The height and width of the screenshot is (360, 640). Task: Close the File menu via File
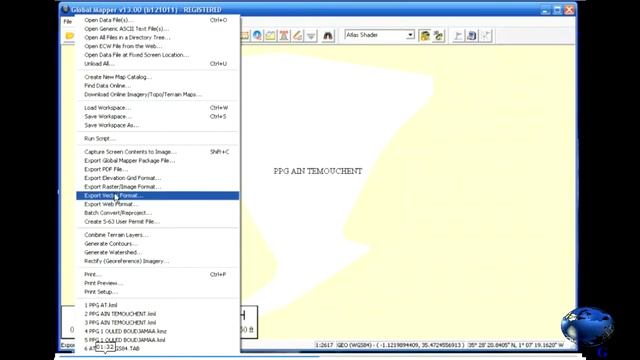pos(68,21)
